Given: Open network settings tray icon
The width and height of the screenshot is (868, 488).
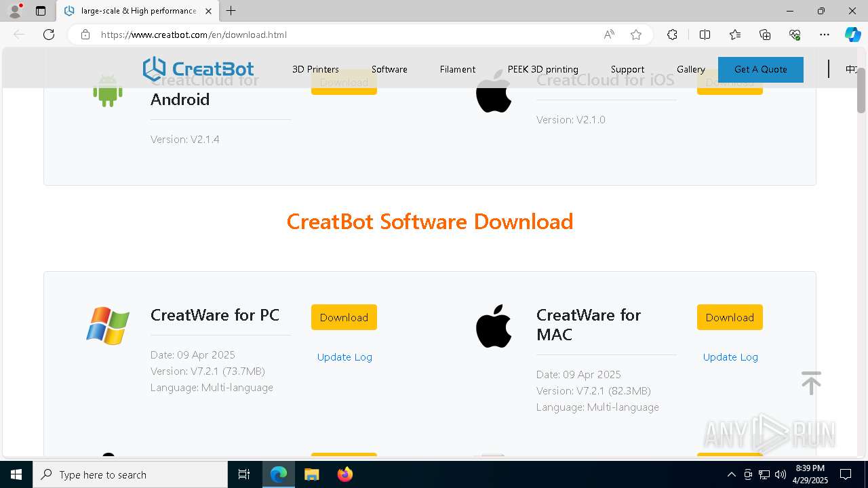Looking at the screenshot, I should pyautogui.click(x=764, y=474).
